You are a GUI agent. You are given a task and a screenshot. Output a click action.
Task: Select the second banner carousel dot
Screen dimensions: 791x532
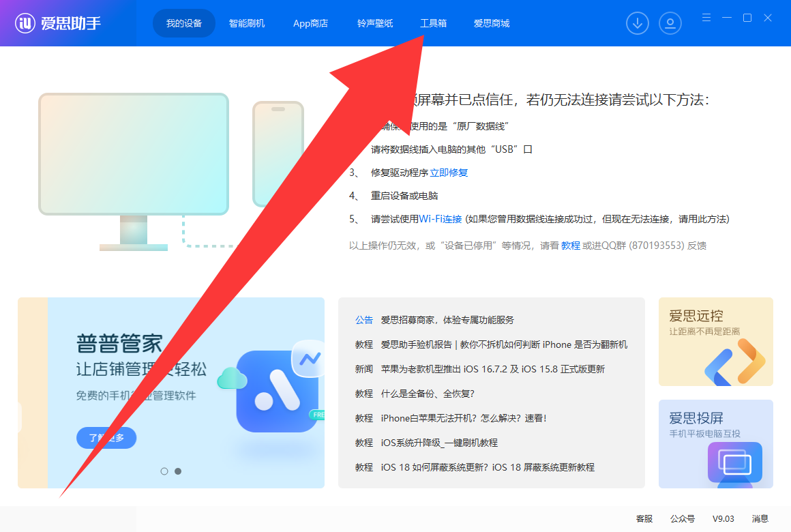coord(178,471)
